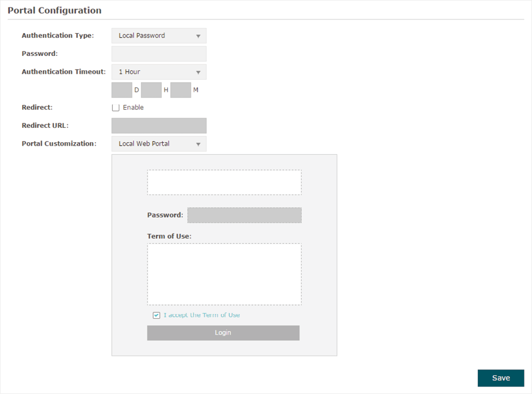Click into the Redirect URL field

(159, 126)
